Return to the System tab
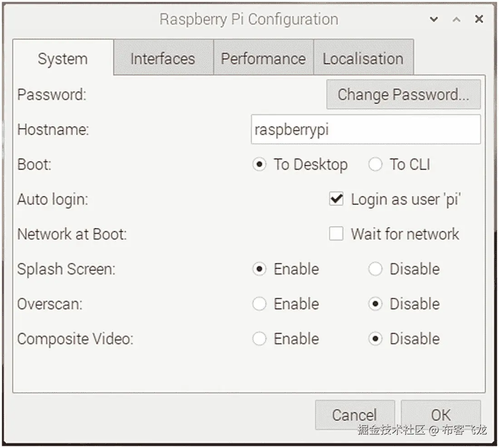 pos(63,58)
